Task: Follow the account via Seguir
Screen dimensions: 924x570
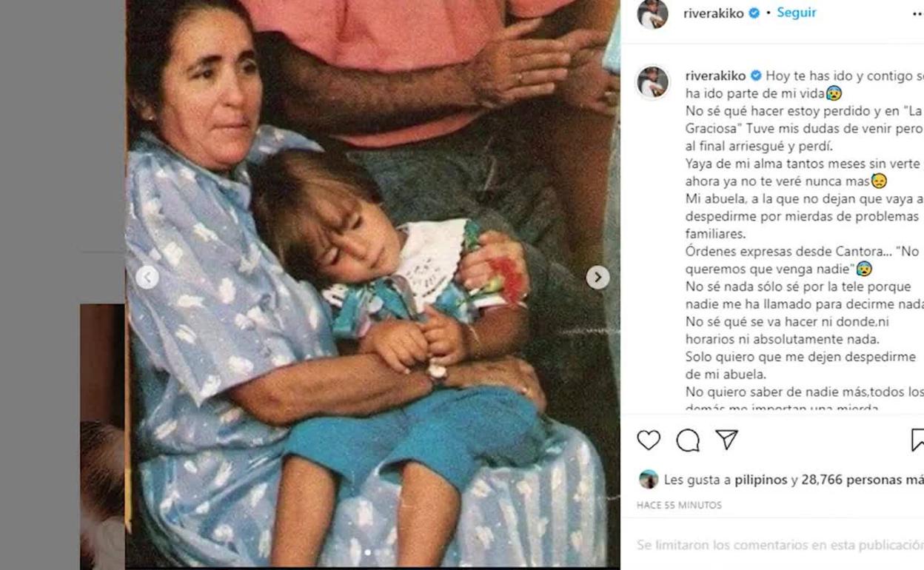Action: pyautogui.click(x=797, y=13)
